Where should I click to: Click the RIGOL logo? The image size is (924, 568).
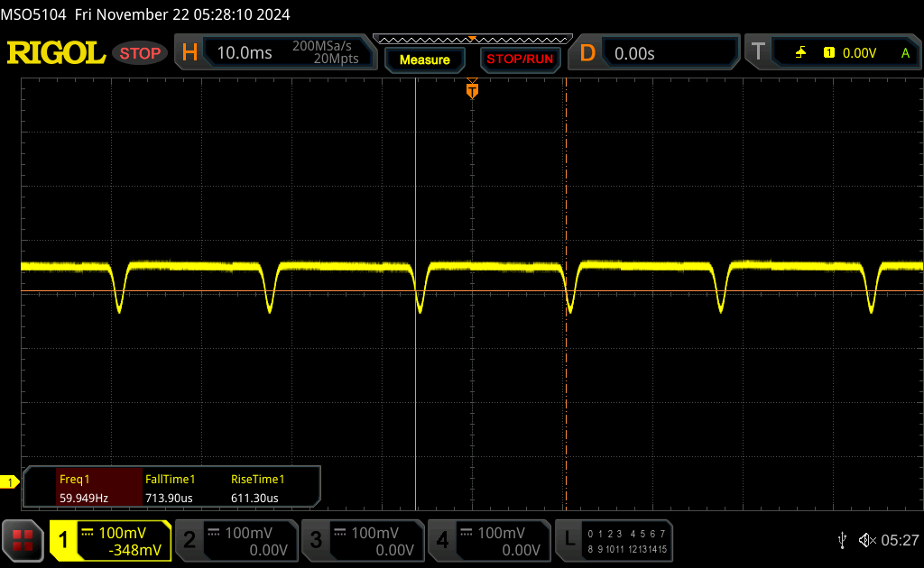(x=56, y=53)
